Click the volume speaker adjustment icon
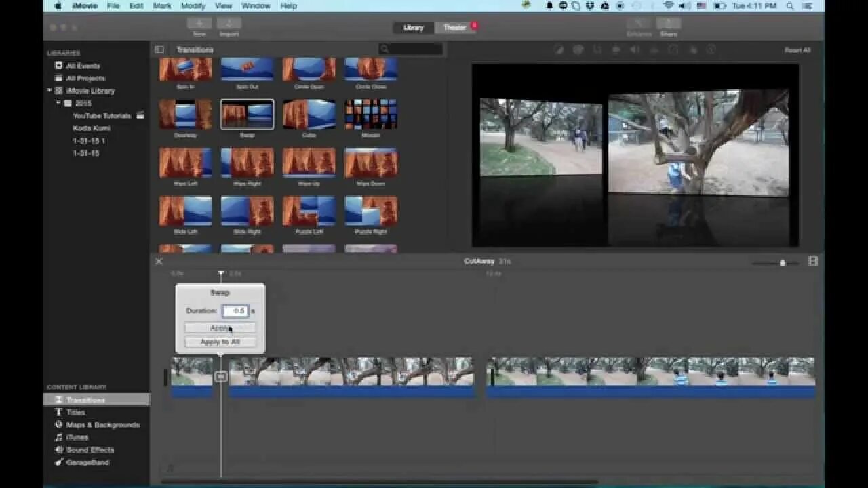 coord(635,49)
